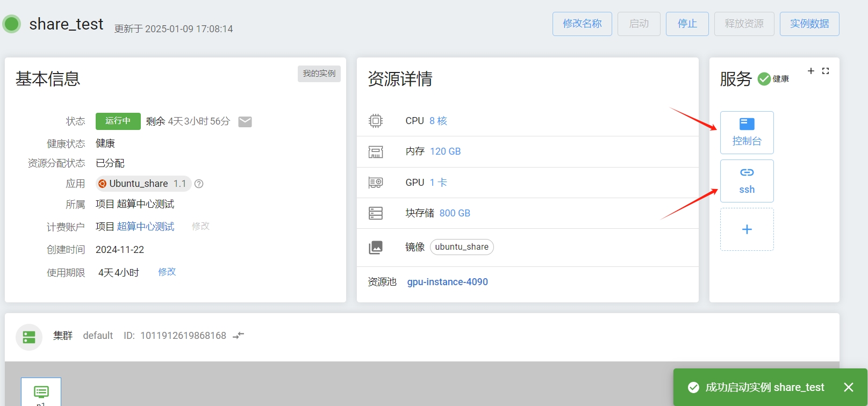Screen dimensions: 868x406
Task: Click the memory module icon
Action: 376,152
